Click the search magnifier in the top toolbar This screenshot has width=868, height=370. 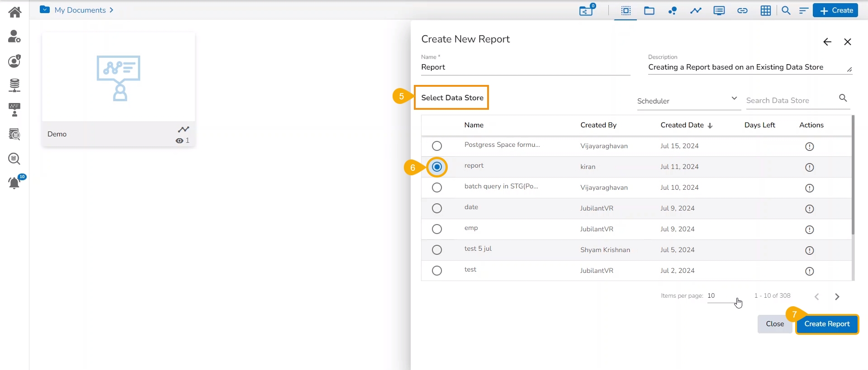tap(786, 11)
